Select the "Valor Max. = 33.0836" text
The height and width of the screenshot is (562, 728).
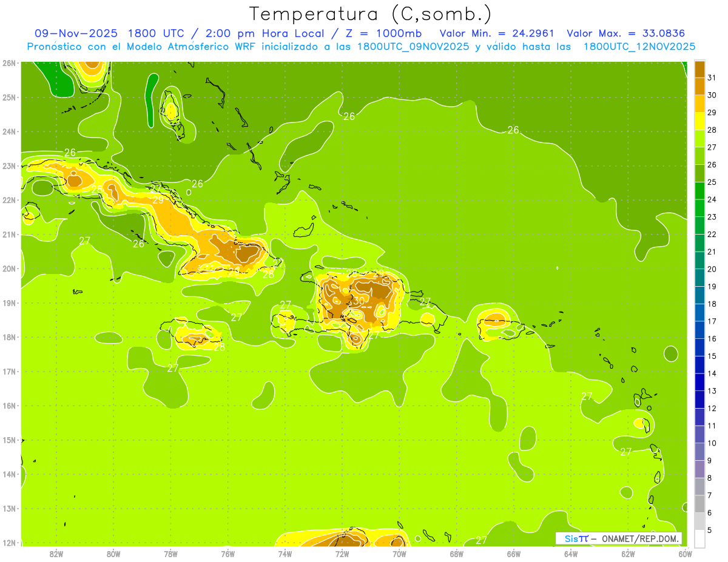pyautogui.click(x=625, y=33)
